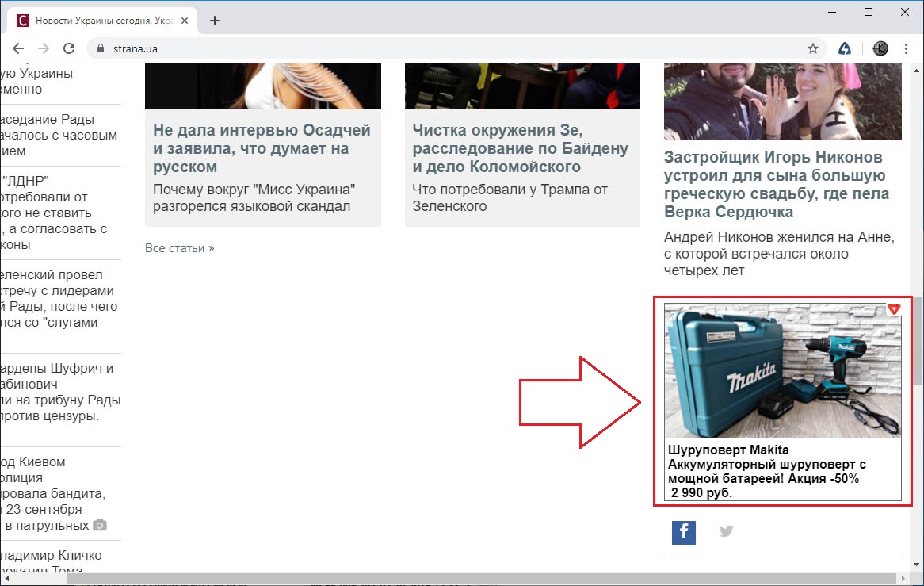The image size is (924, 586).
Task: Open the Chrome profile avatar
Action: (880, 48)
